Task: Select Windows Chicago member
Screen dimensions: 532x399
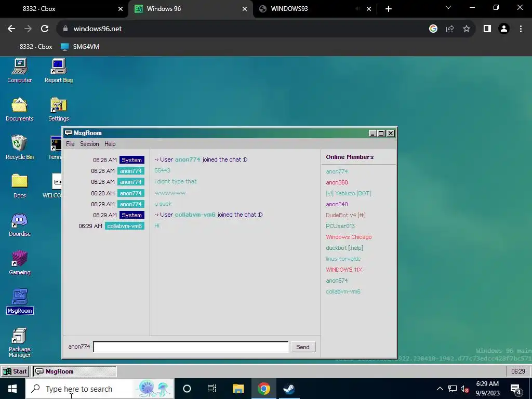Action: (x=349, y=237)
